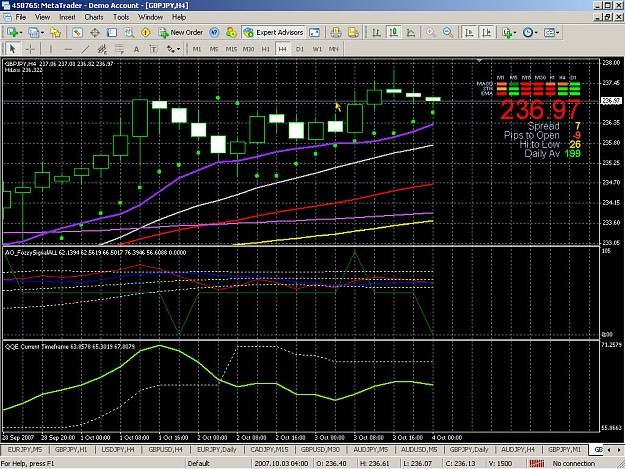The image size is (625, 469).
Task: Switch to the CADJPY,M15 chart tab
Action: 269,449
